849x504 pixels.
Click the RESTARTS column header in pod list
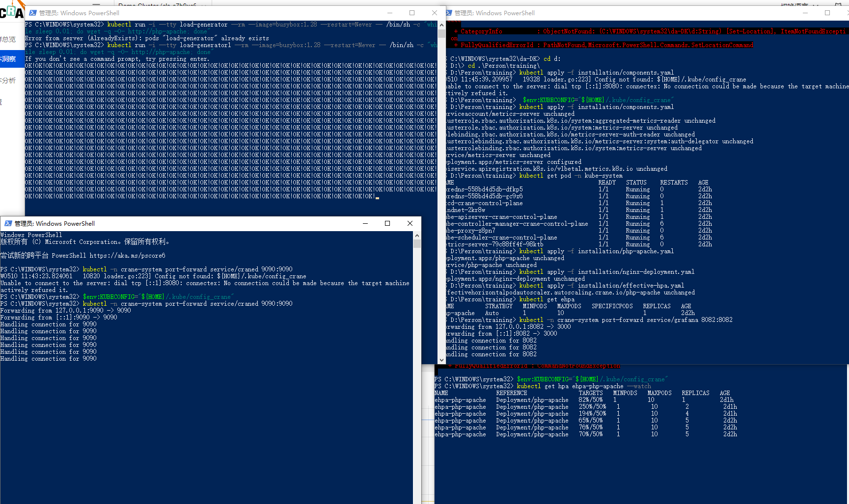[674, 183]
